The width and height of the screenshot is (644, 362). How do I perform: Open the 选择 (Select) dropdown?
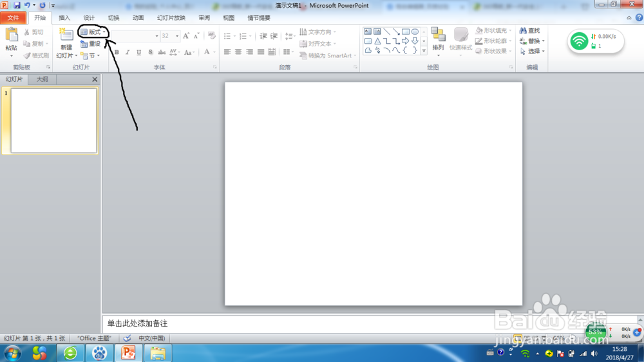[533, 52]
